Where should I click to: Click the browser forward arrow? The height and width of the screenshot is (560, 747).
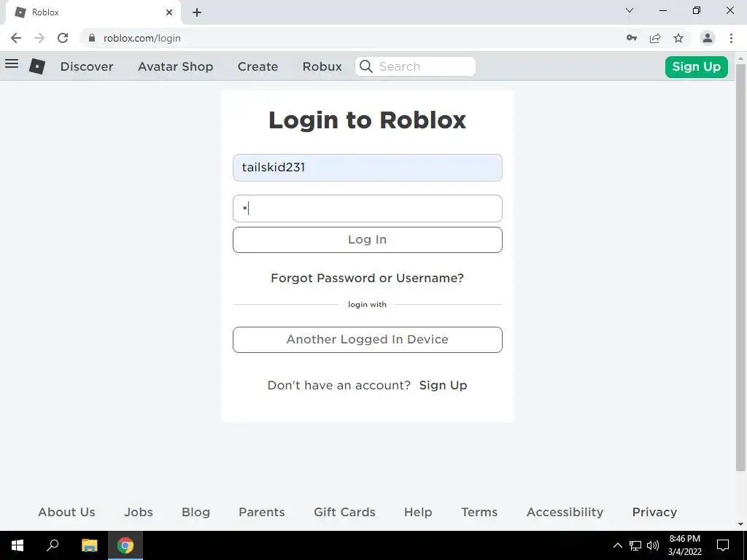[39, 38]
